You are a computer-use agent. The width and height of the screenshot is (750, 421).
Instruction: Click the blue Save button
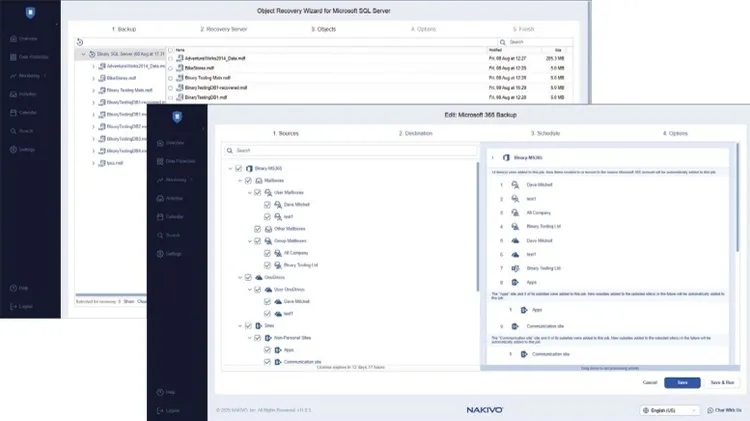(x=681, y=382)
